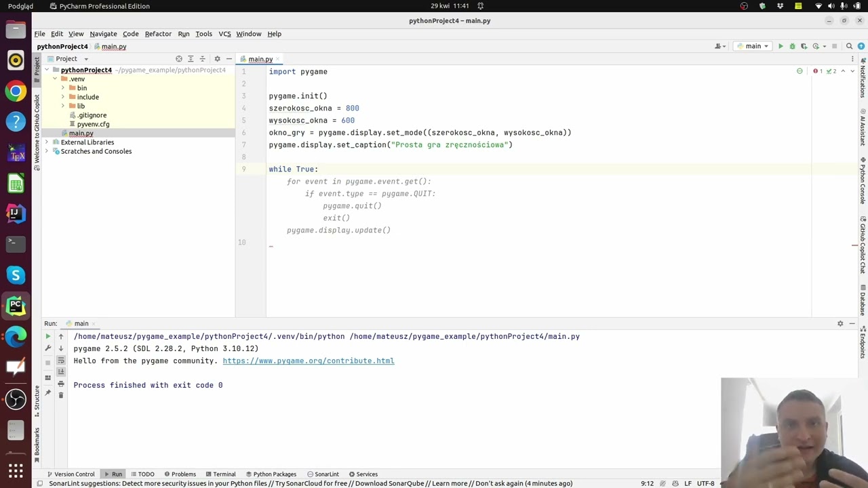
Task: Click Collapse All icon in Project panel
Action: click(202, 58)
